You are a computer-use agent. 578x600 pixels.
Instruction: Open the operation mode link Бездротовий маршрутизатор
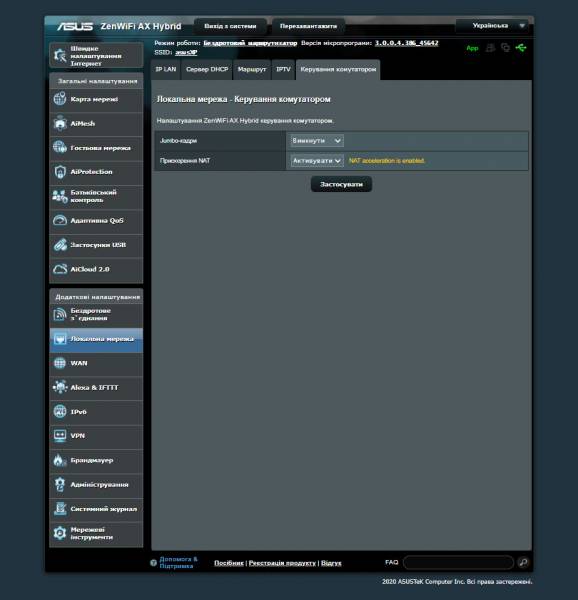pos(250,43)
